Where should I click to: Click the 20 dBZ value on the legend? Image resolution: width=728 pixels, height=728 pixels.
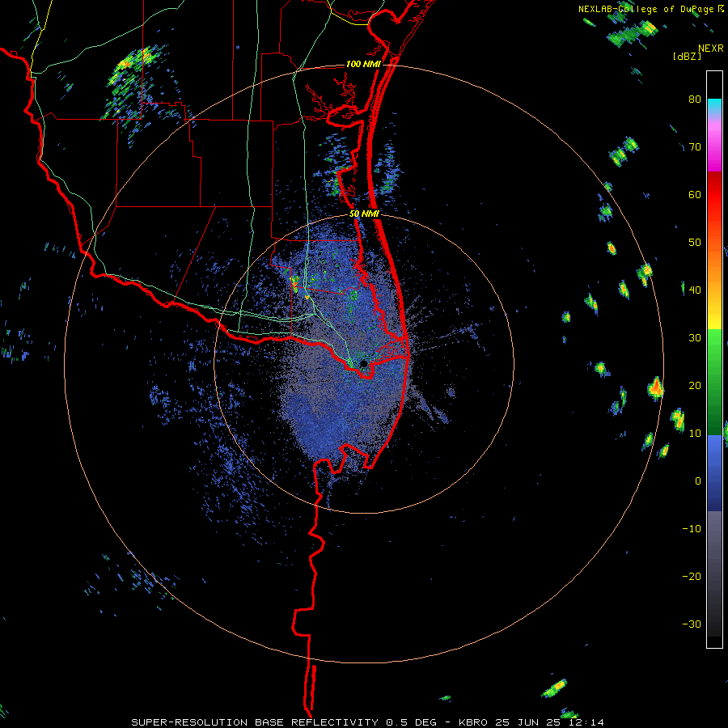[695, 385]
